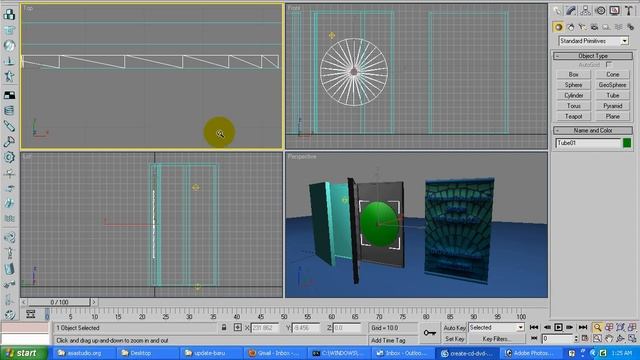Click Add Time Tag
640x360 pixels.
coord(388,340)
